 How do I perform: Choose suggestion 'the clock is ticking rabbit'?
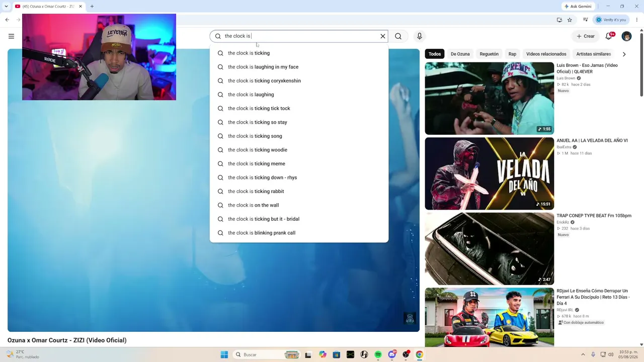[x=299, y=191]
